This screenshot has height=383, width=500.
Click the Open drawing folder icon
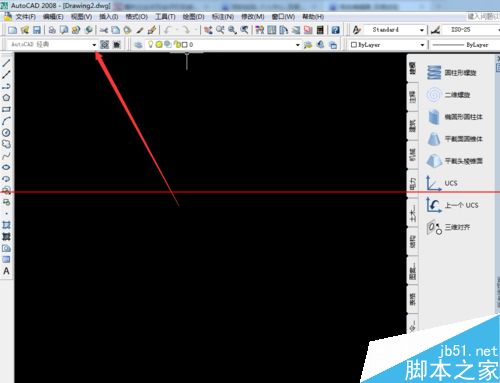[25, 30]
